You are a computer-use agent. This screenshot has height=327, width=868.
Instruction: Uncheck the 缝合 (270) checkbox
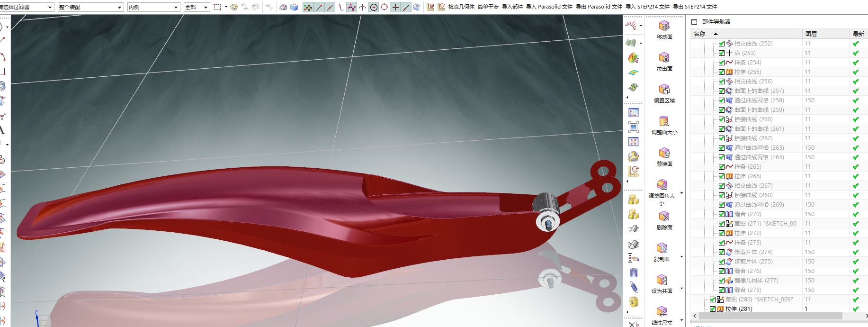[x=722, y=214]
